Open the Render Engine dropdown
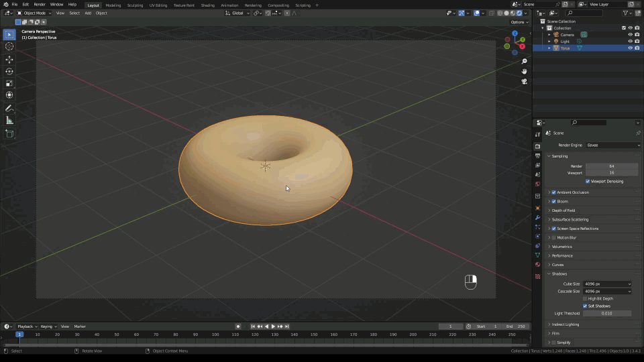 click(613, 145)
